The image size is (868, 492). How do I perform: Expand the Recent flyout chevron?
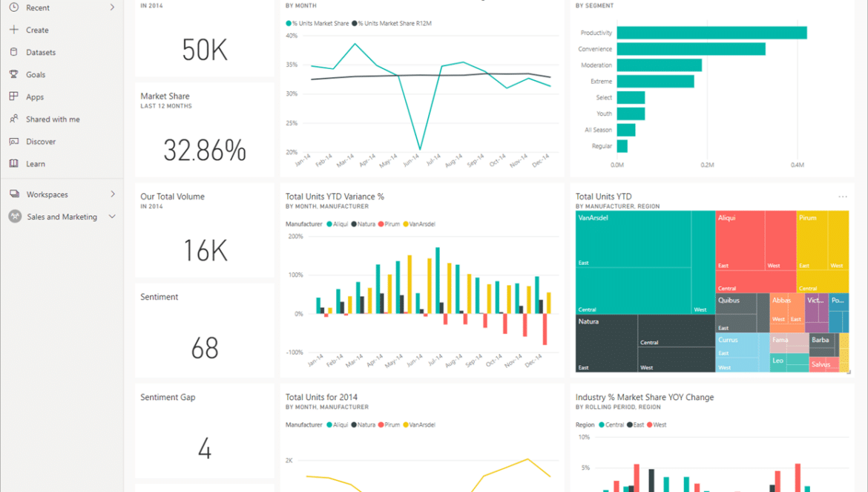click(113, 7)
